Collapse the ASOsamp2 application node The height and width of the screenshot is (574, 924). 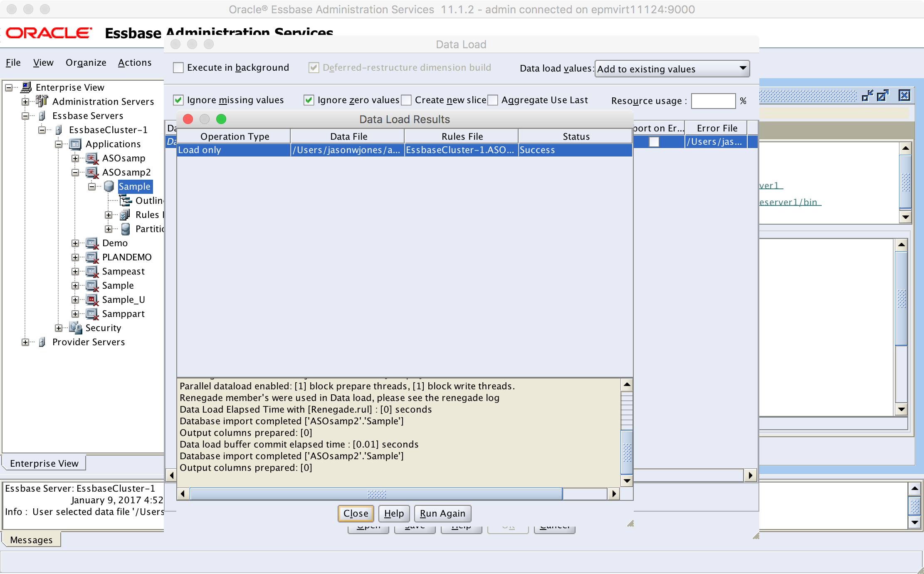pos(75,173)
